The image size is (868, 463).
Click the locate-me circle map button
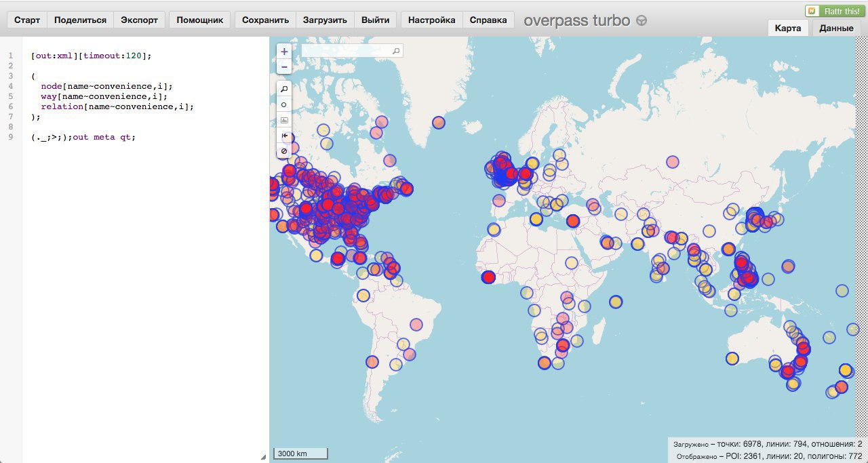tap(284, 104)
